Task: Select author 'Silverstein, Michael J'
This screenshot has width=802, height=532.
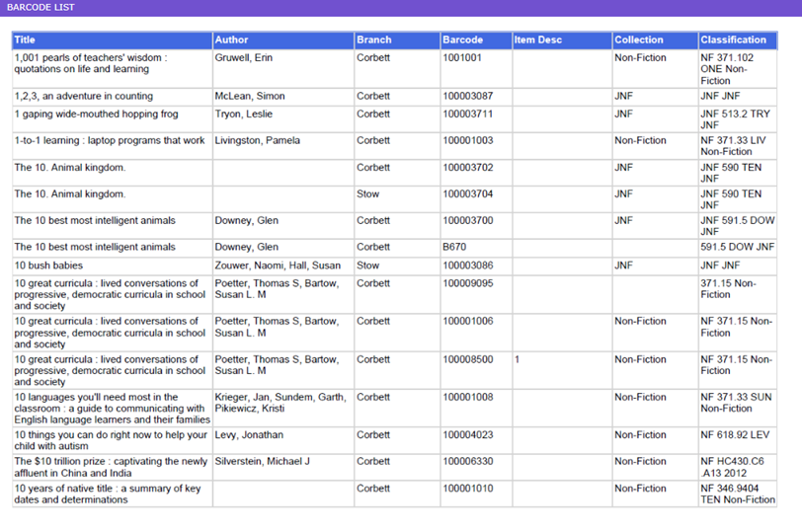Action: [x=262, y=462]
